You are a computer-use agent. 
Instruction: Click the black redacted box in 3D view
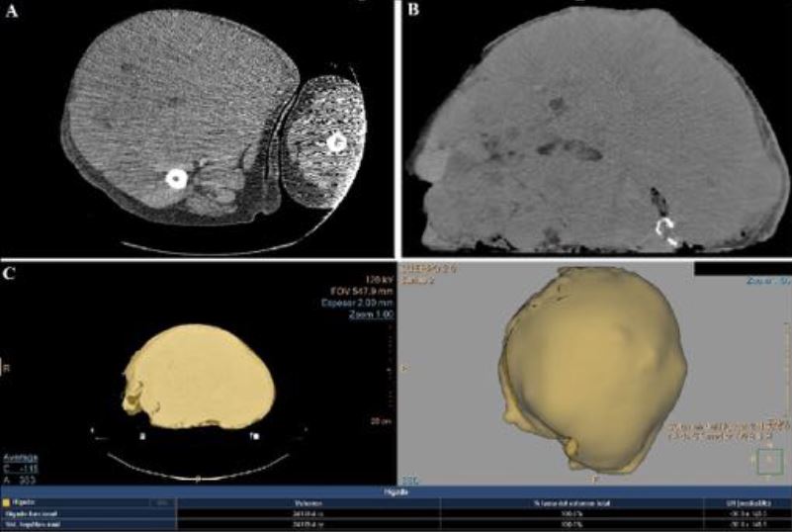pyautogui.click(x=740, y=268)
